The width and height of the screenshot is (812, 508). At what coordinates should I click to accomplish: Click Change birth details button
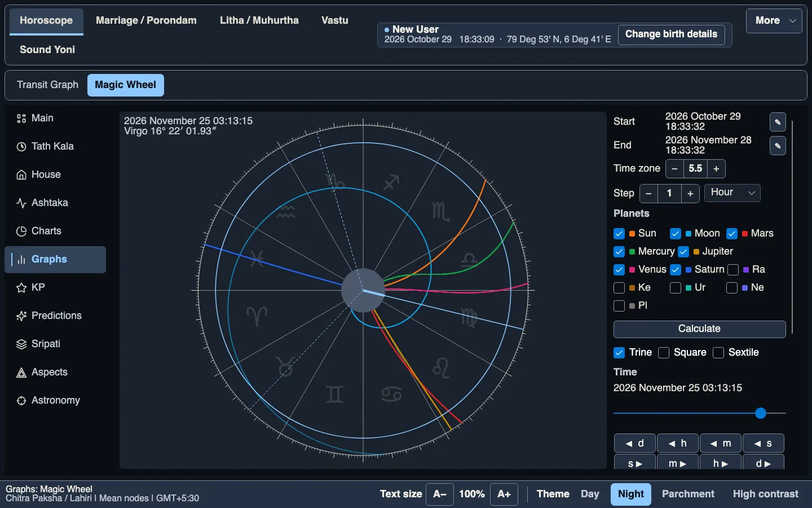pyautogui.click(x=671, y=34)
